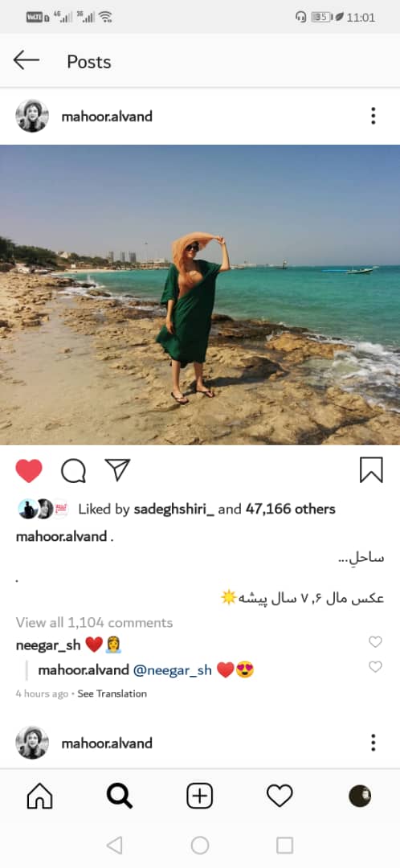Go back using the Posts header arrow
This screenshot has width=400, height=868.
click(x=26, y=60)
